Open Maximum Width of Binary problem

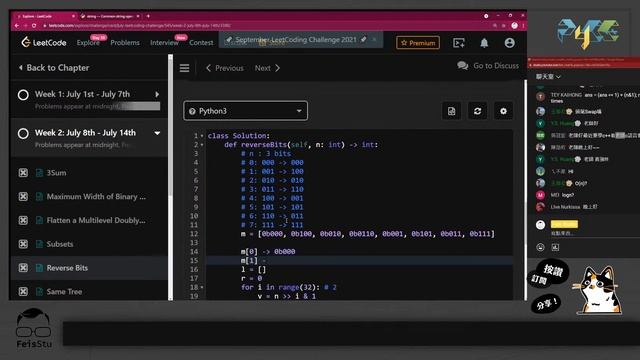tap(96, 197)
